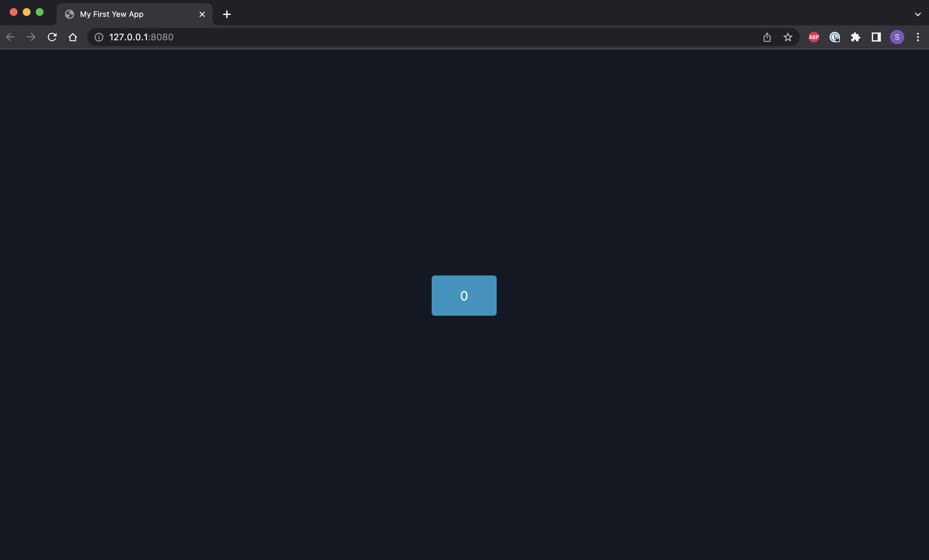929x560 pixels.
Task: Open the browser share icon
Action: (x=767, y=37)
